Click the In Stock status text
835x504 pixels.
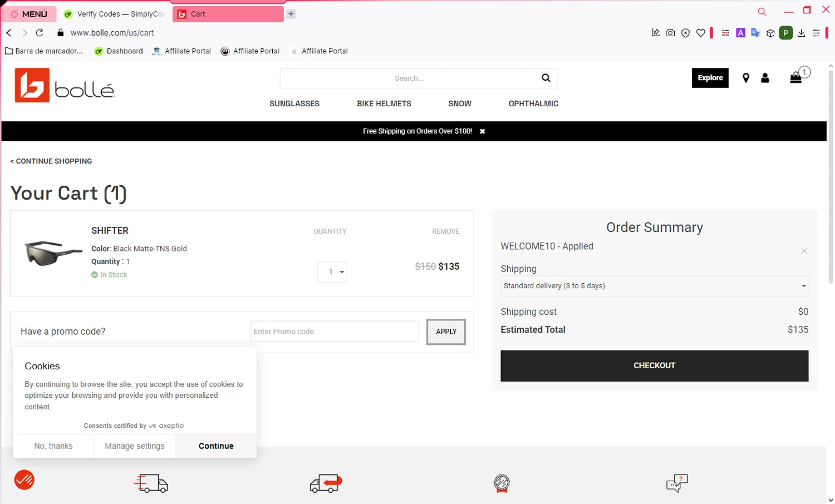[x=114, y=275]
